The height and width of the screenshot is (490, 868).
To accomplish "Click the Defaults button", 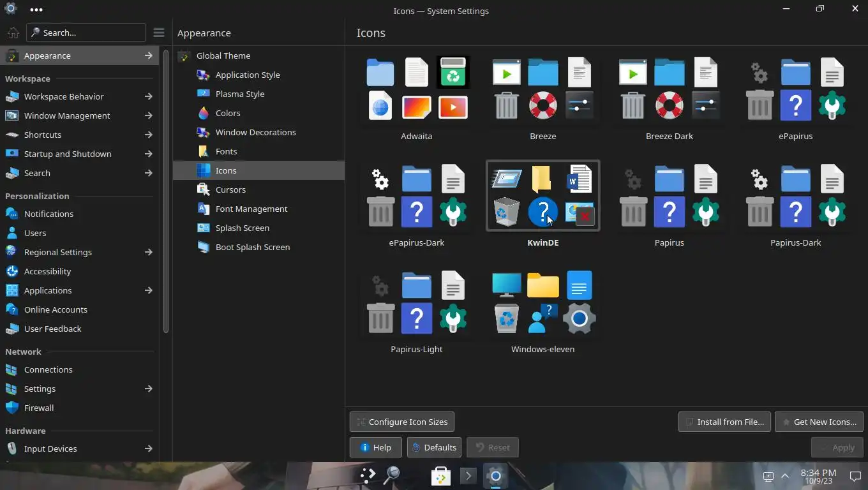I will (x=434, y=447).
